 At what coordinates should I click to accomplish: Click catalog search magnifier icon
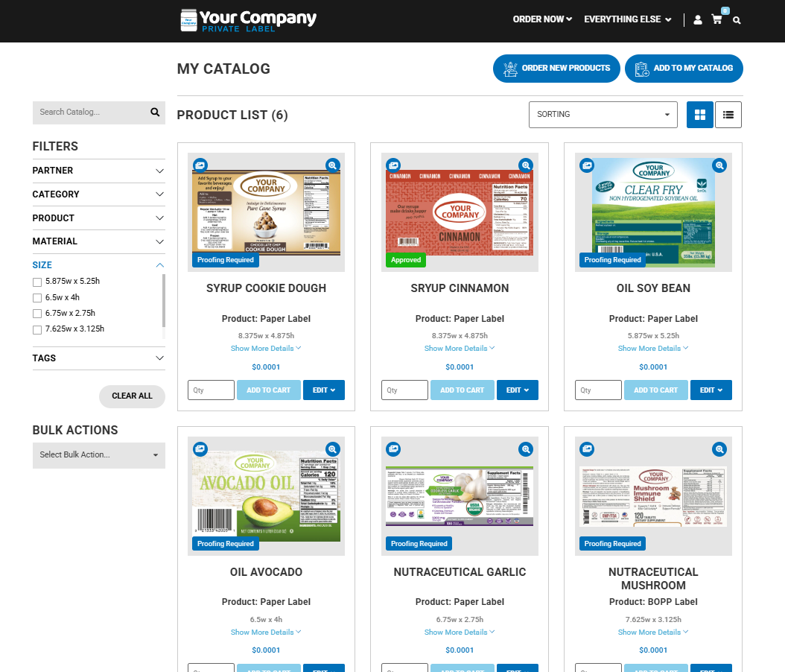[155, 112]
